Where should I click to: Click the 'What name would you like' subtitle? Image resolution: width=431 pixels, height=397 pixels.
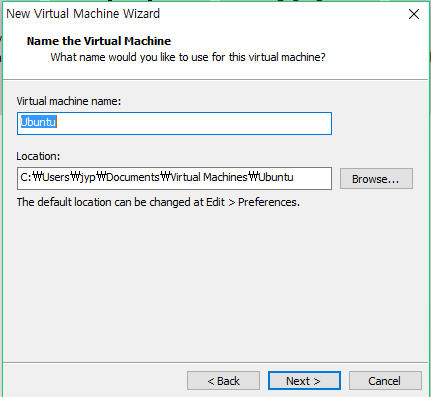[x=188, y=57]
